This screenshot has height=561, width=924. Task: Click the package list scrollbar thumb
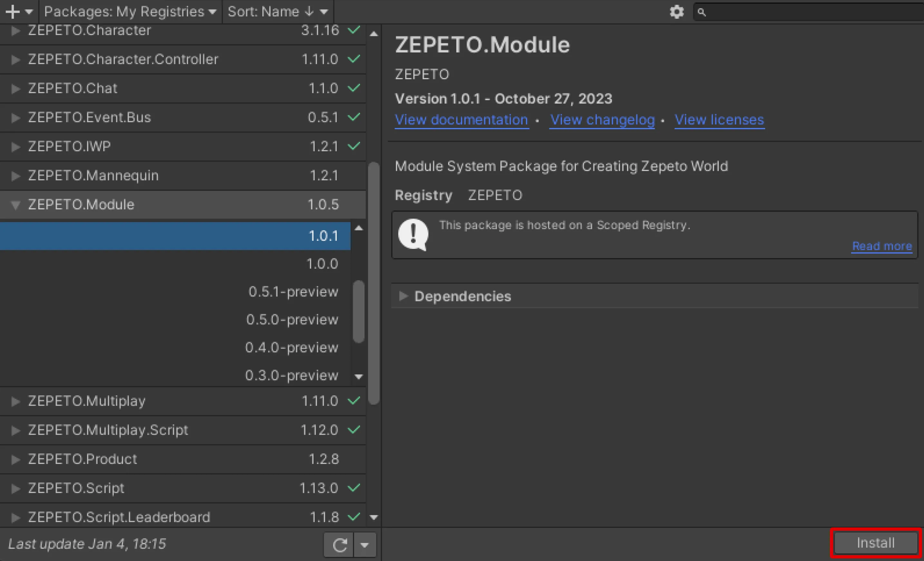click(x=373, y=283)
